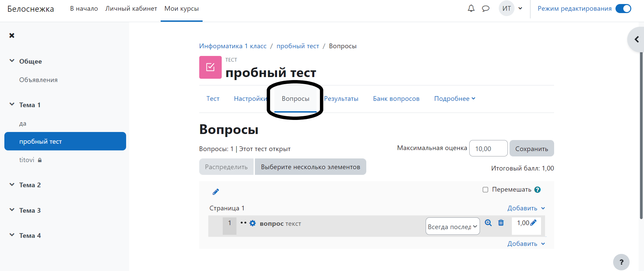The image size is (644, 271).
Task: Expand the Подробнее dropdown menu
Action: tap(454, 98)
